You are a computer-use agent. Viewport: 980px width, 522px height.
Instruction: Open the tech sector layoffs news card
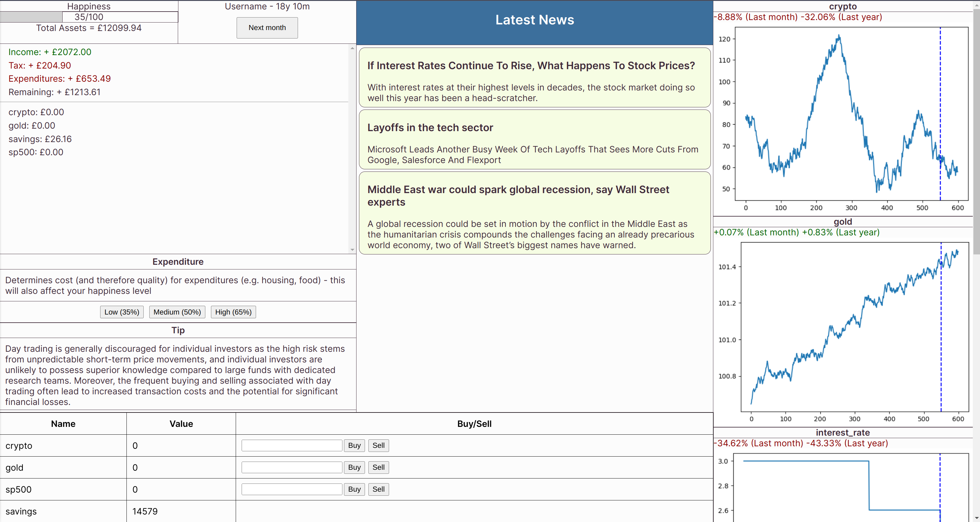tap(535, 139)
